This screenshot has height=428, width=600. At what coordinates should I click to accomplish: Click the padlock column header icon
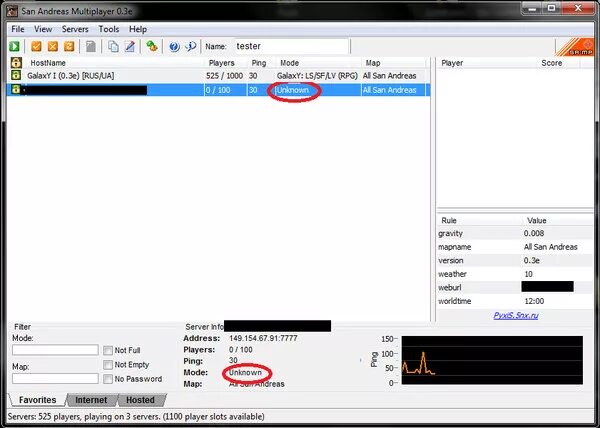16,62
